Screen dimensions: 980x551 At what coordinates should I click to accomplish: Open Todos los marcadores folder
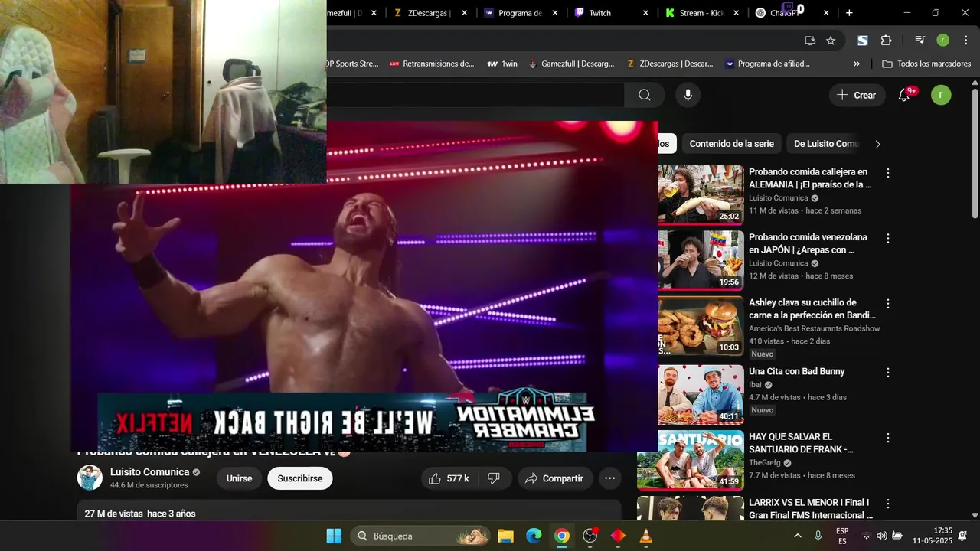click(926, 64)
